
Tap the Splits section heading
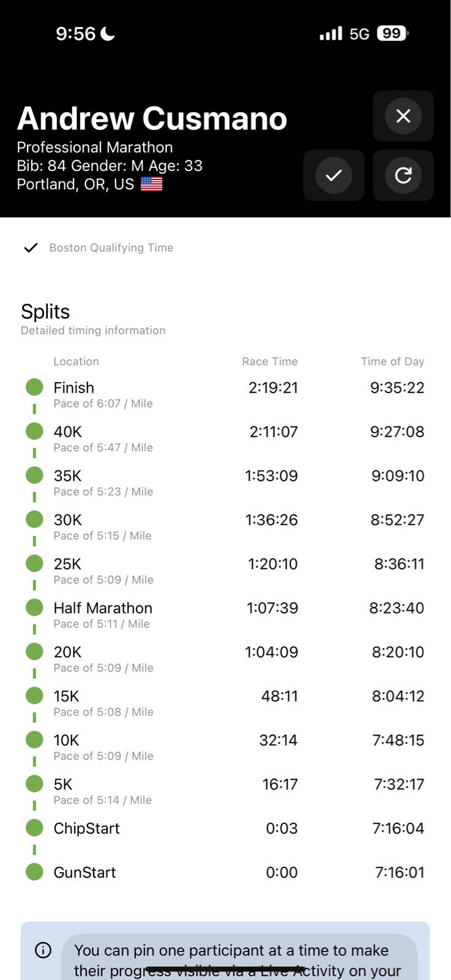click(45, 312)
